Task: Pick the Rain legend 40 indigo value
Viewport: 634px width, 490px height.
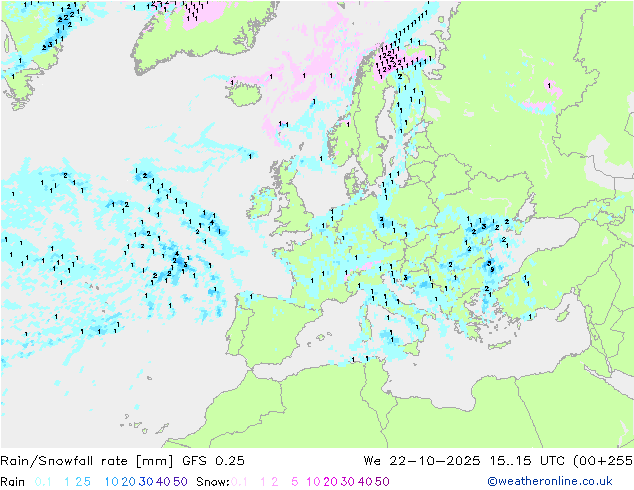Action: [x=163, y=482]
